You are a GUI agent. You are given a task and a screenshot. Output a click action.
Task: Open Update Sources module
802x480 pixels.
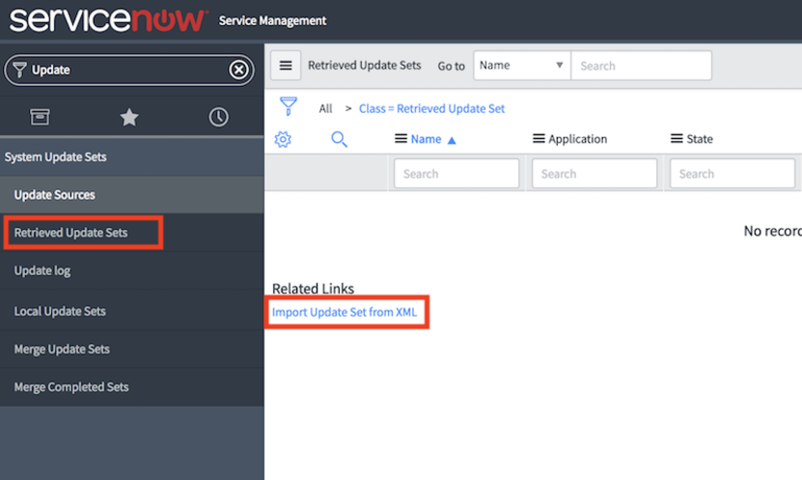[132, 194]
